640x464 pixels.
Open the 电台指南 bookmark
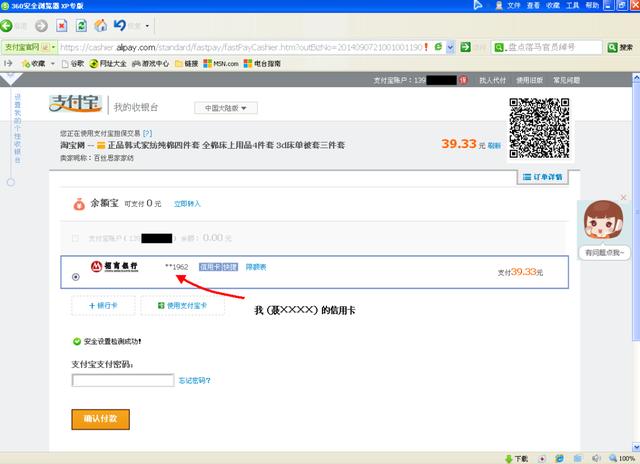click(x=262, y=64)
